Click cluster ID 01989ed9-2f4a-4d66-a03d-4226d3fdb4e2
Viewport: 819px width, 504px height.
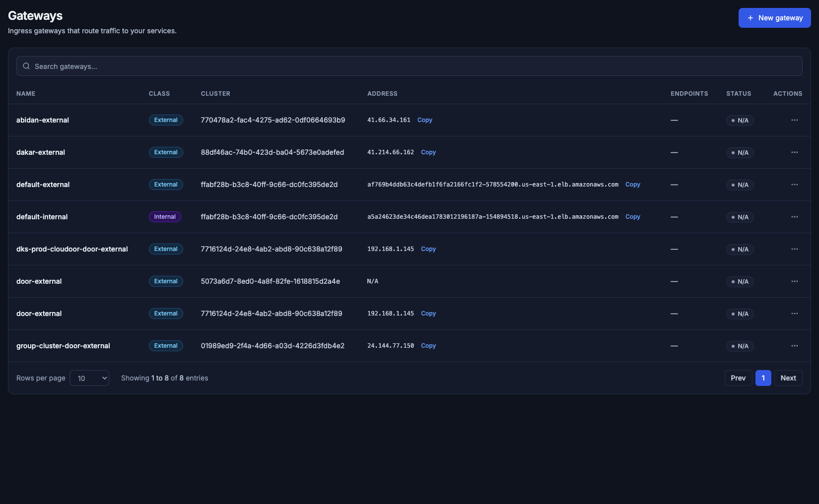(273, 346)
